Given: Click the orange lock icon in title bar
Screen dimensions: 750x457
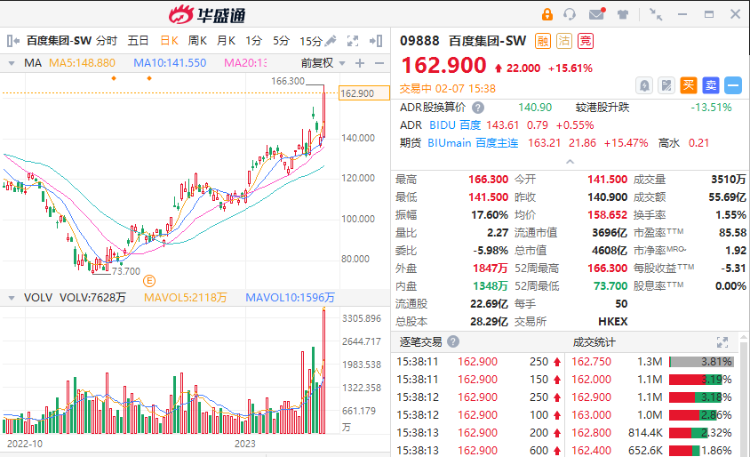Looking at the screenshot, I should tap(547, 14).
